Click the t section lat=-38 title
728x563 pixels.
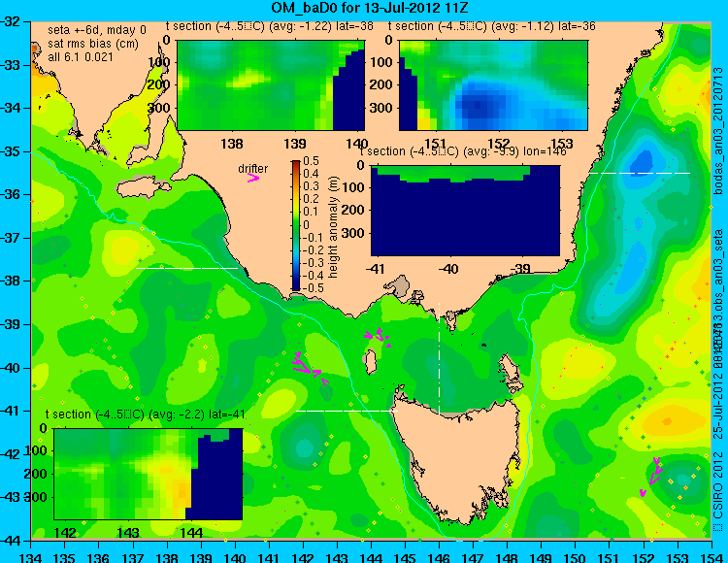pos(270,26)
